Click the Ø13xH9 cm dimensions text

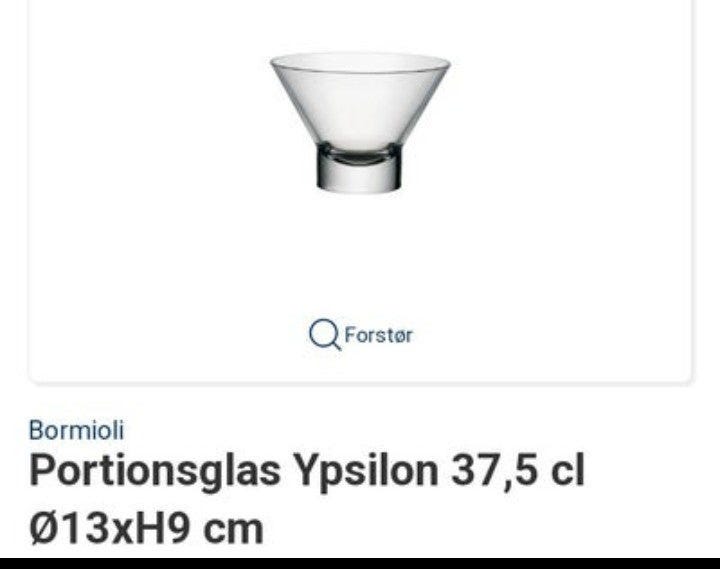click(x=146, y=528)
